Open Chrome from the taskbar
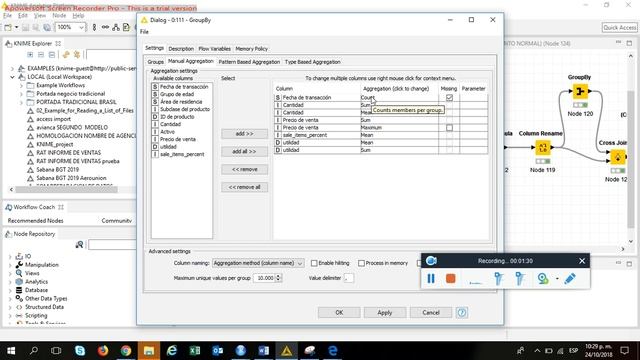 pos(126,351)
